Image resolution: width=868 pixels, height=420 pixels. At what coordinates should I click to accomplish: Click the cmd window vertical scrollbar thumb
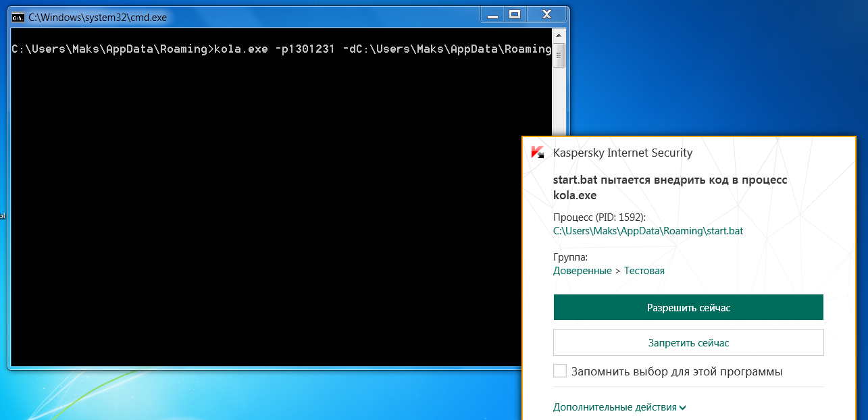pyautogui.click(x=559, y=55)
